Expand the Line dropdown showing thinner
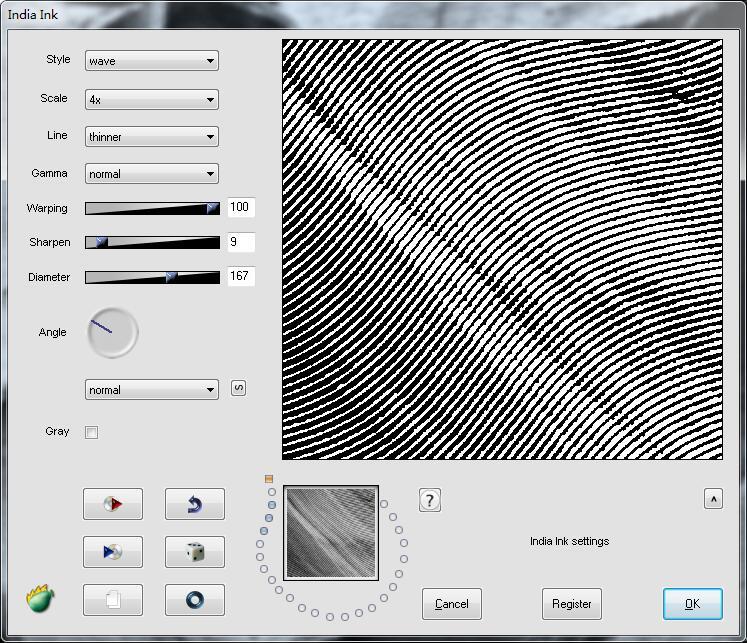 152,137
